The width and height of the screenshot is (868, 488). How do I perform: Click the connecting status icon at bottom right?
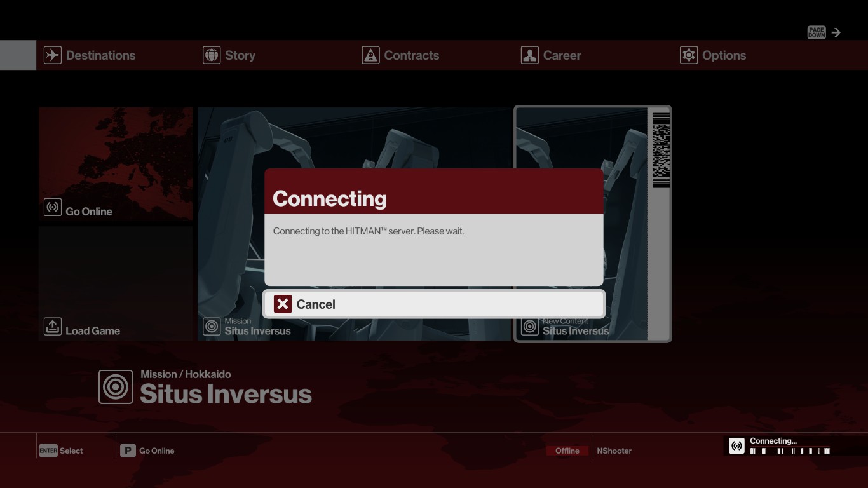pos(736,445)
